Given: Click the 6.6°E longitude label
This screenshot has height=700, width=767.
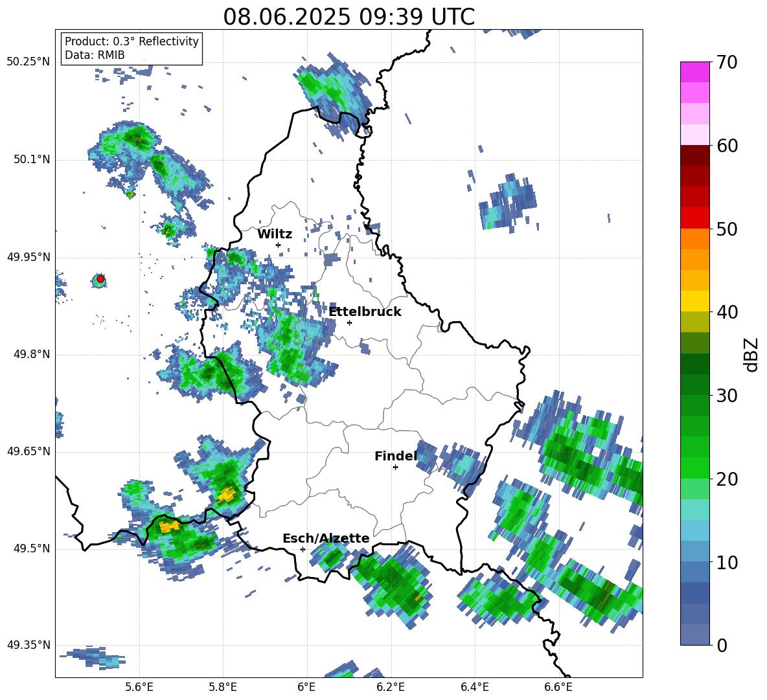Looking at the screenshot, I should click(x=558, y=687).
